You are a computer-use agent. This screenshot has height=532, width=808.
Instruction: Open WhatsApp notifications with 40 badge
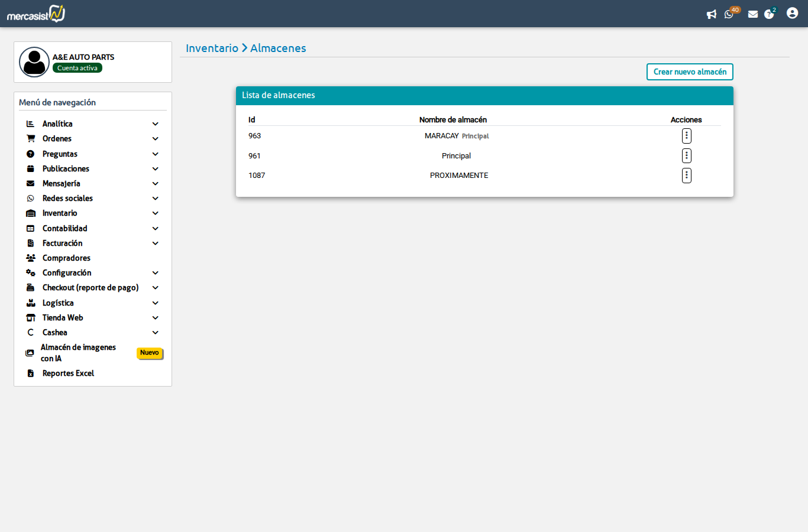[x=729, y=14]
